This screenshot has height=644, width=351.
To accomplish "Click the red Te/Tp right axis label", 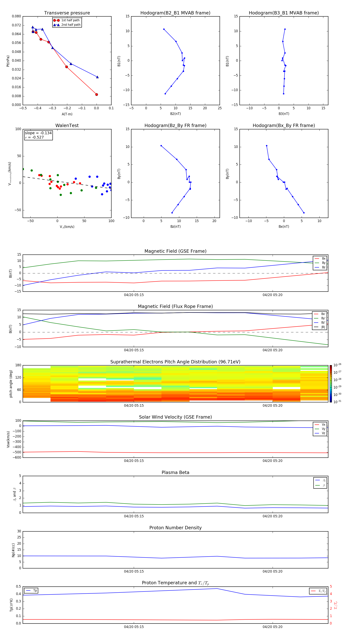I will 336,605.
